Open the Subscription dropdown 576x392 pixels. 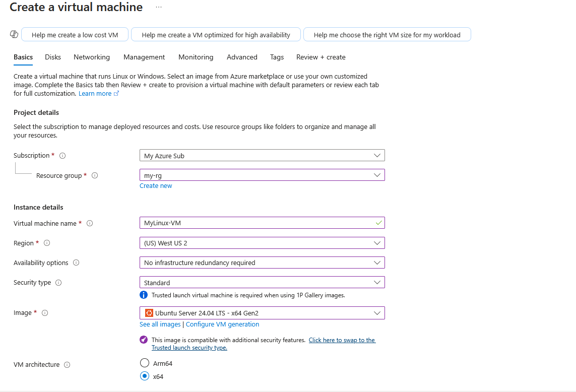[262, 155]
